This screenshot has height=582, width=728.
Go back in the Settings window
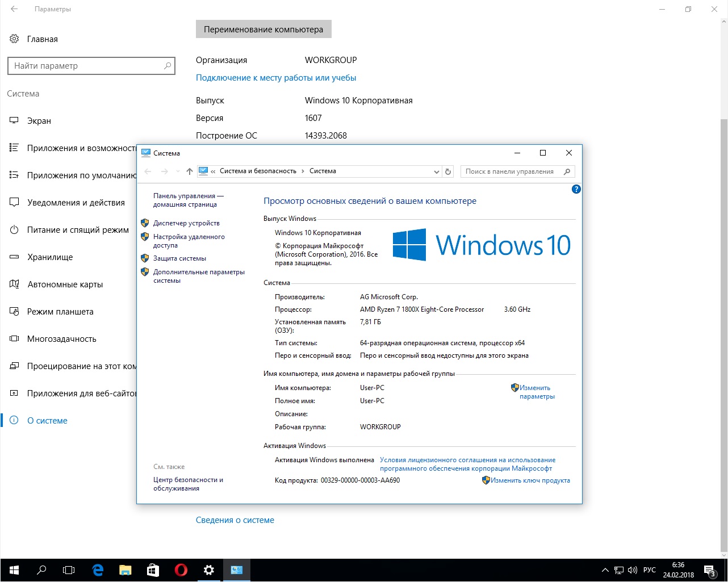[14, 9]
